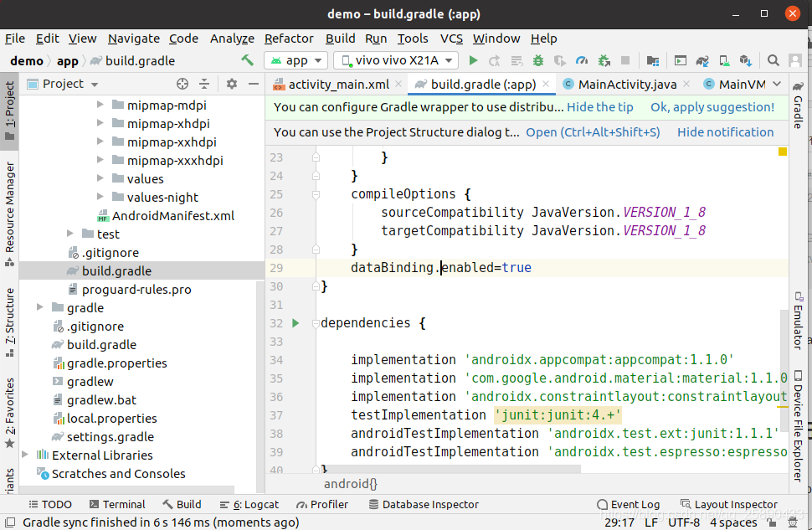Run the app with green play button
The image size is (812, 530).
coord(473,60)
